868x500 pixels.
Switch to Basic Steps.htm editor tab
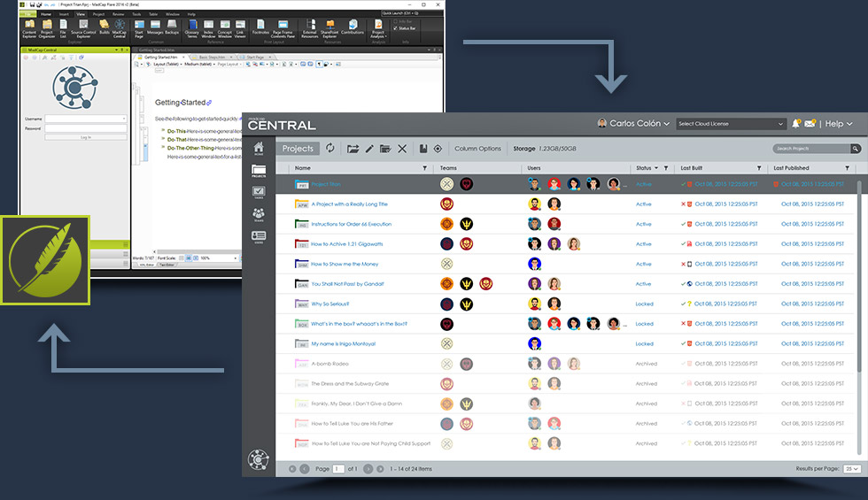(213, 57)
